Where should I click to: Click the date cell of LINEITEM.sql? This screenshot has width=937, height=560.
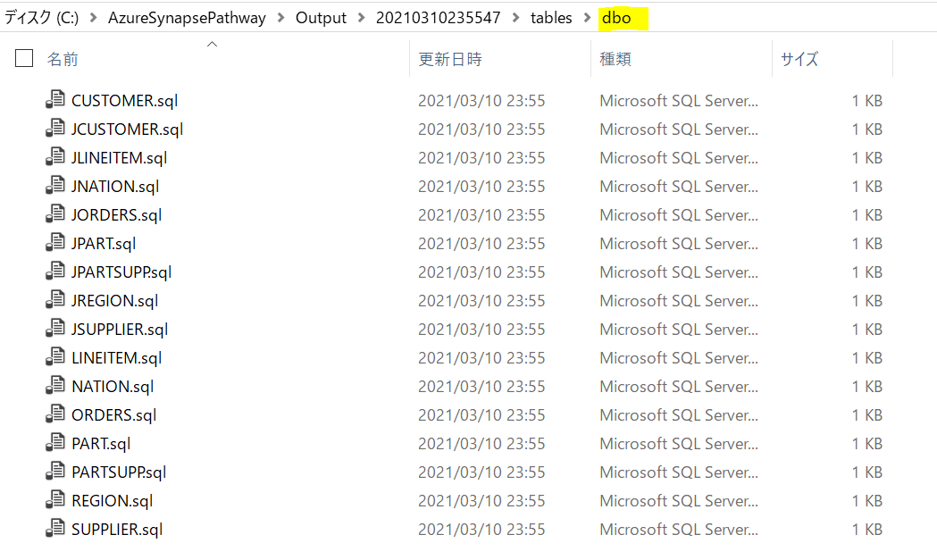point(481,358)
